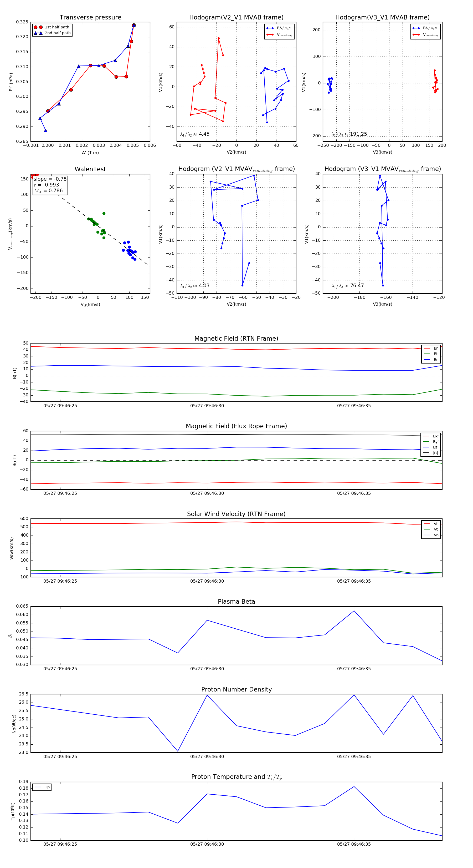
Task: Click the "Transverse pressure" plot title
Action: coord(90,18)
